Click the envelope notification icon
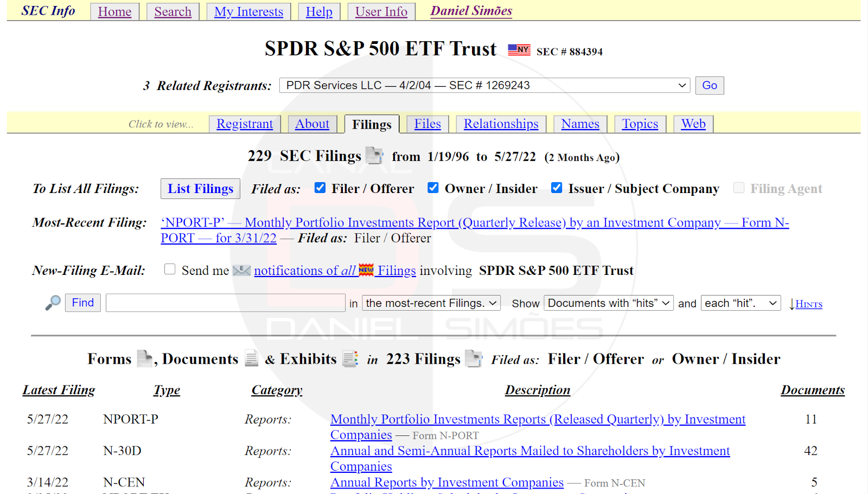Viewport: 868px width, 494px height. tap(241, 270)
